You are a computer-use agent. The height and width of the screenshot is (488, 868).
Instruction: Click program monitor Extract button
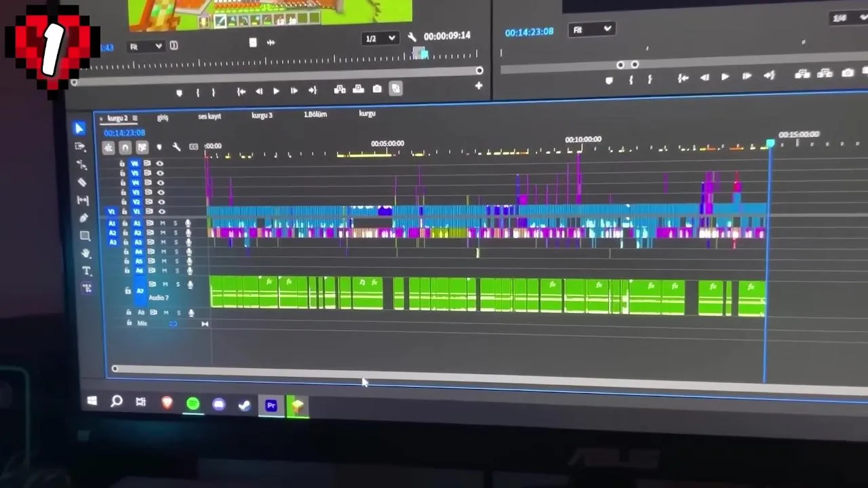(825, 73)
